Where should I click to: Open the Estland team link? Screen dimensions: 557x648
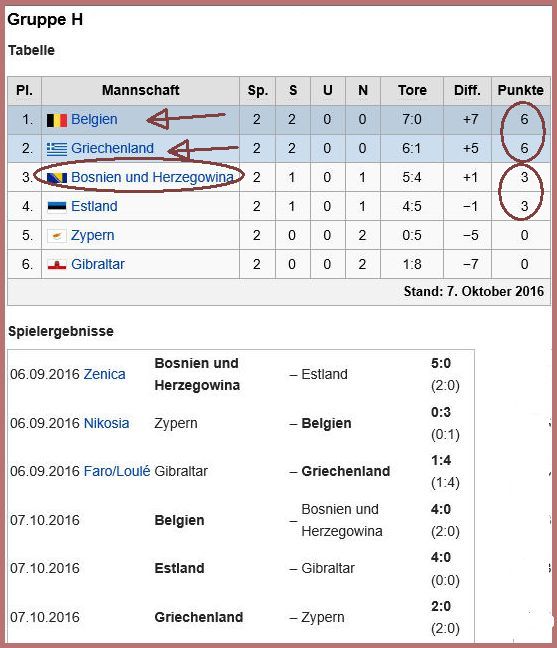pyautogui.click(x=94, y=206)
